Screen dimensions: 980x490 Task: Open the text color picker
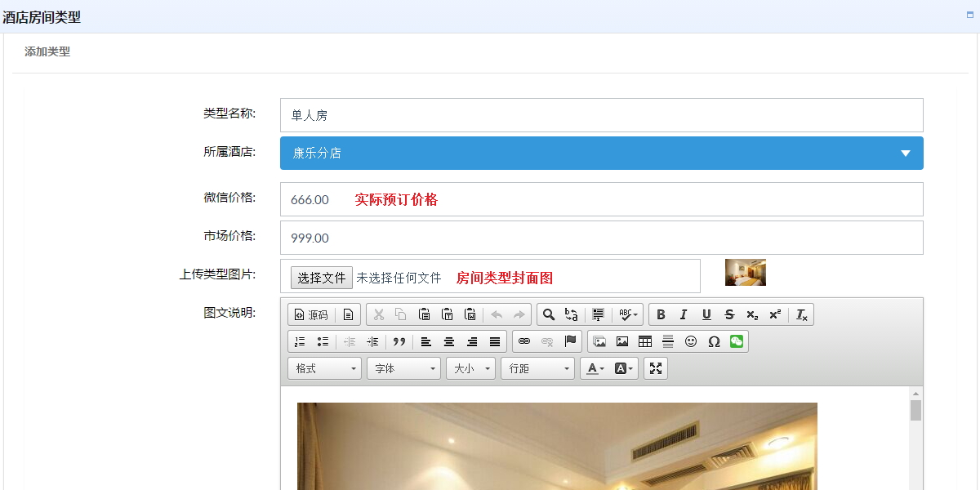click(595, 368)
